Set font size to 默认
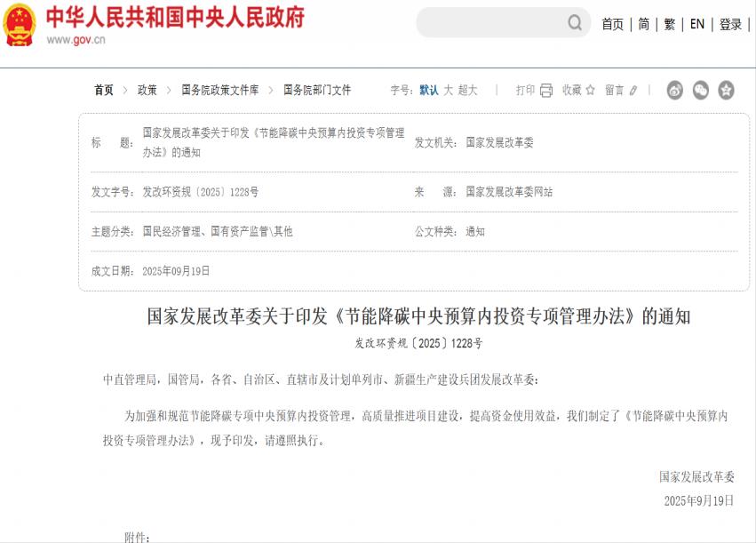 (x=429, y=90)
